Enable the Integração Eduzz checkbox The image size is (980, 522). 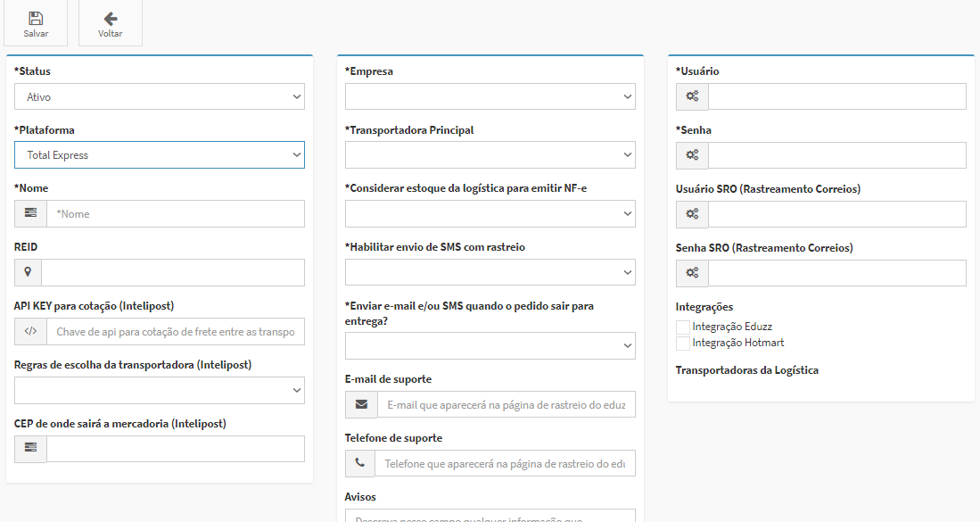click(683, 327)
